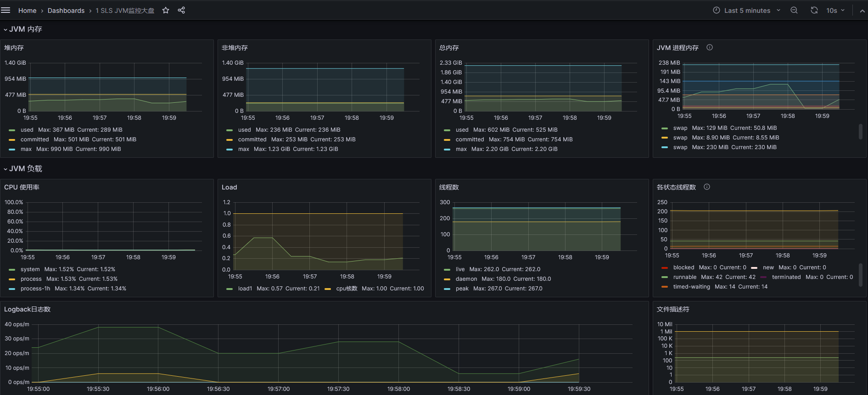Screen dimensions: 868x395
Task: Navigate to Dashboards breadcrumb
Action: click(66, 11)
